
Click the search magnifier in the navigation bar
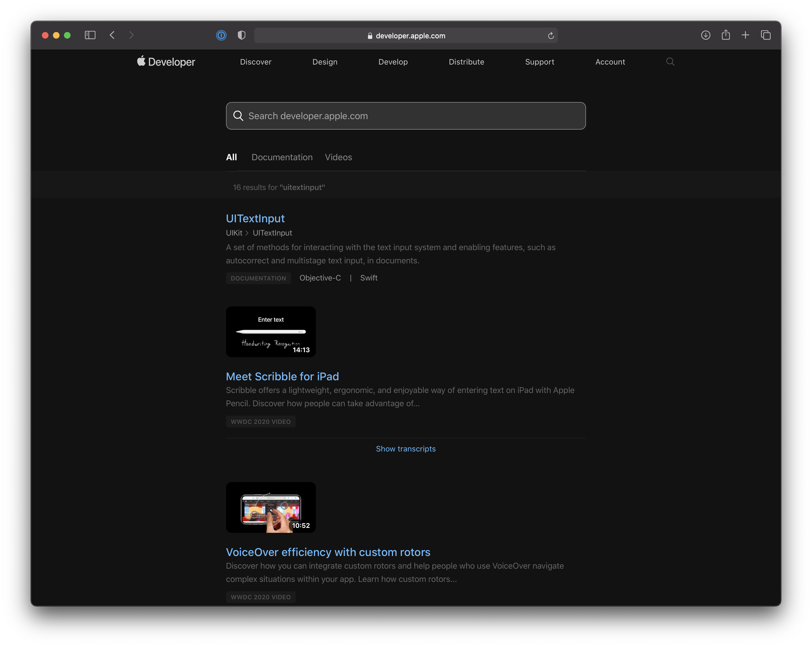(x=670, y=62)
